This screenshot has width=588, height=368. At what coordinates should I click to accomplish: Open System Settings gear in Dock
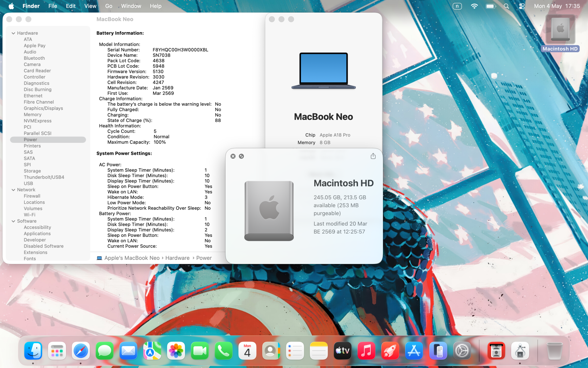(x=462, y=351)
